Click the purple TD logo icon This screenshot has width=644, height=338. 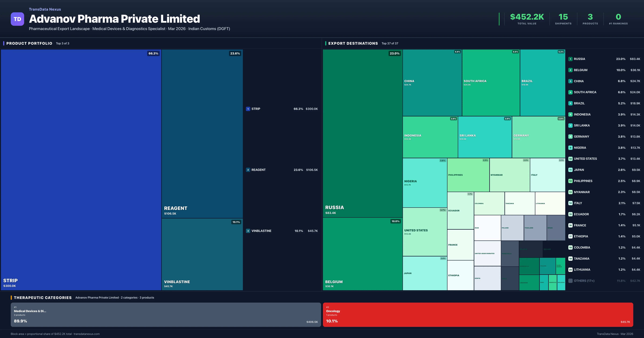(17, 19)
